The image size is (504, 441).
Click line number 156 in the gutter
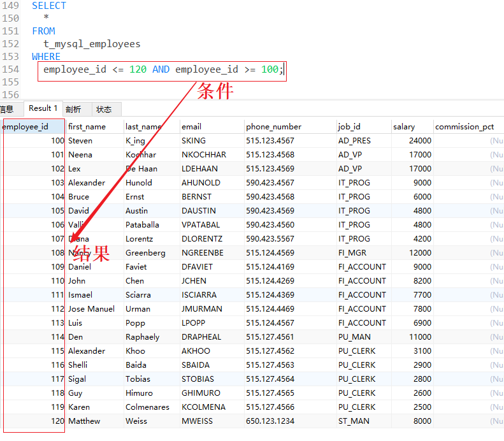11,95
